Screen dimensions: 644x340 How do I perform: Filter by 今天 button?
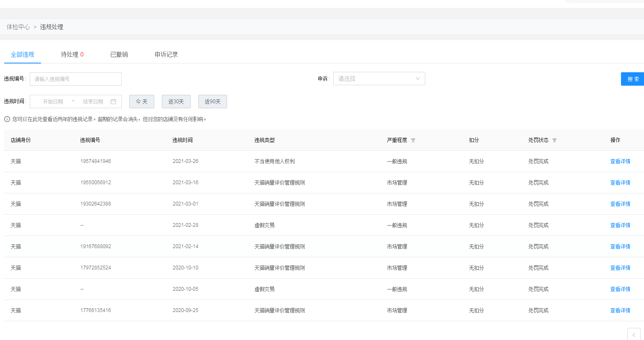pyautogui.click(x=142, y=101)
